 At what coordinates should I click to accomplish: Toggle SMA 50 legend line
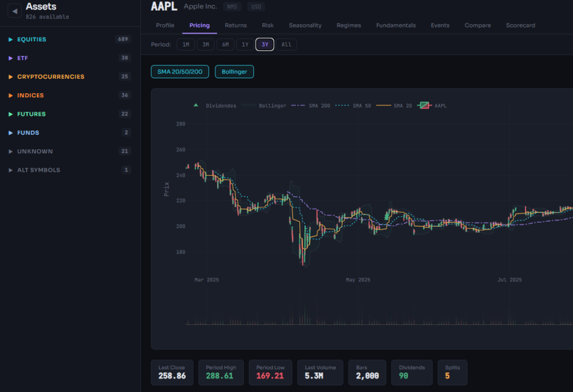pyautogui.click(x=344, y=105)
